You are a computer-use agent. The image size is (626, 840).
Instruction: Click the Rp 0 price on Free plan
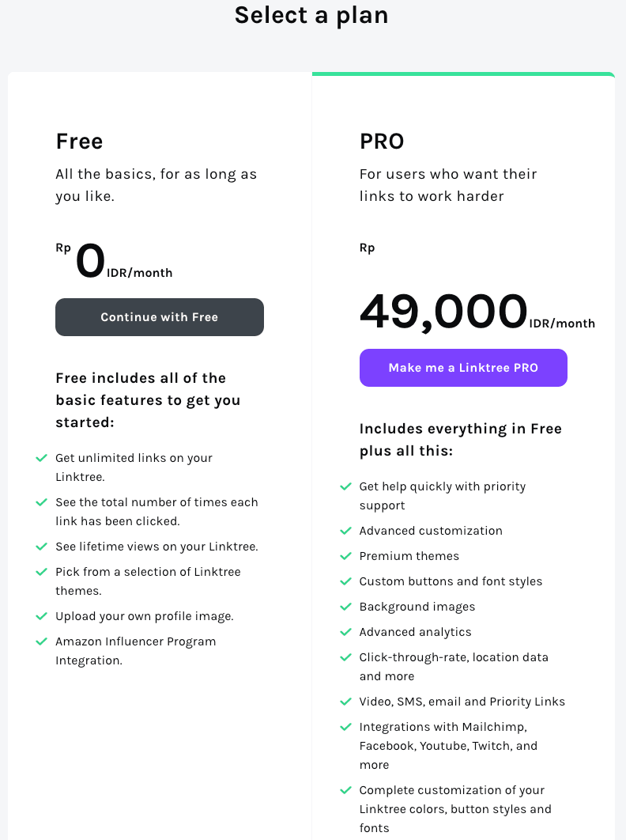[89, 261]
